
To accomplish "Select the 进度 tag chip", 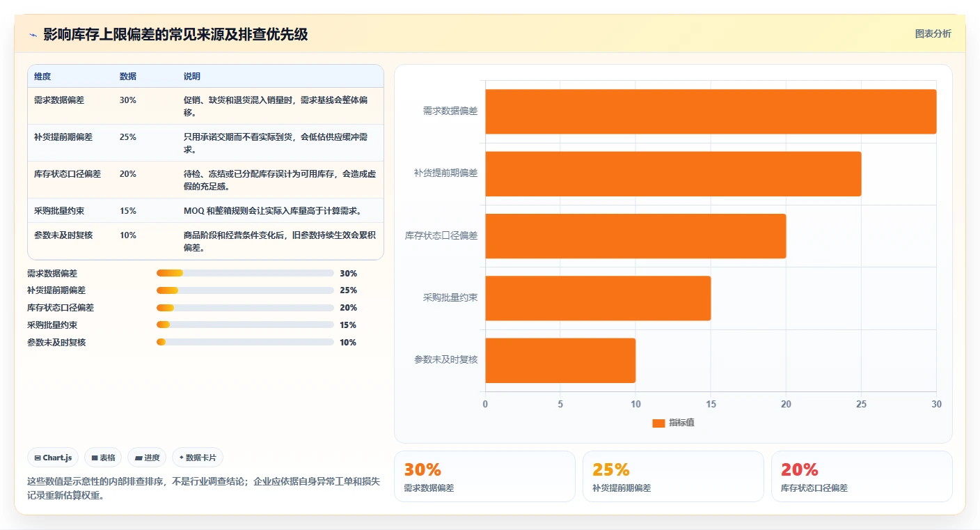I will [147, 458].
